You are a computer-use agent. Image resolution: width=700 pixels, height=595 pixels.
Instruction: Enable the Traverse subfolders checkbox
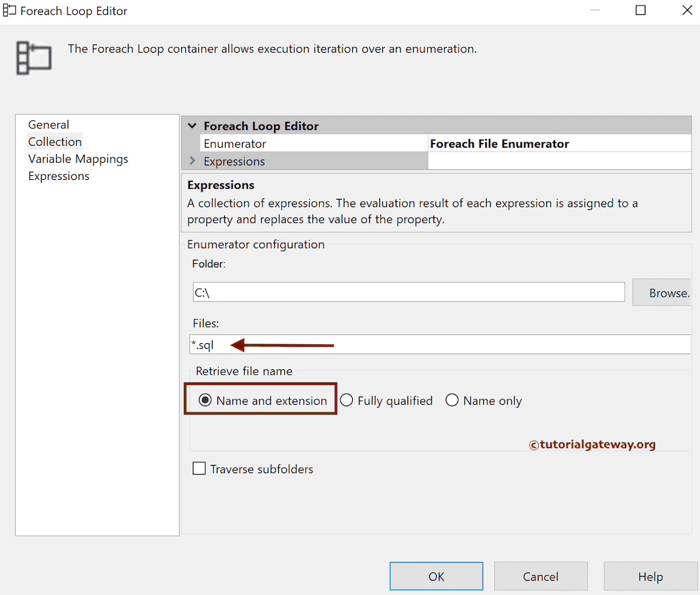click(199, 468)
